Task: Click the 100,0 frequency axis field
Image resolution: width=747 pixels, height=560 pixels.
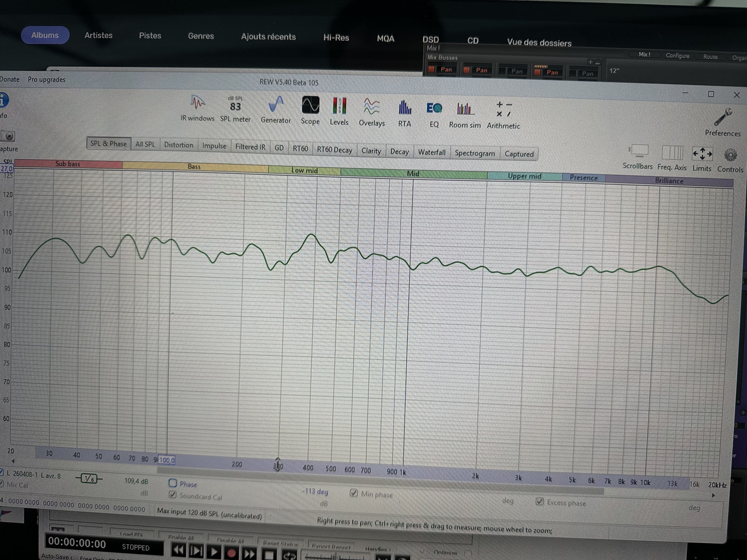Action: coord(167,460)
